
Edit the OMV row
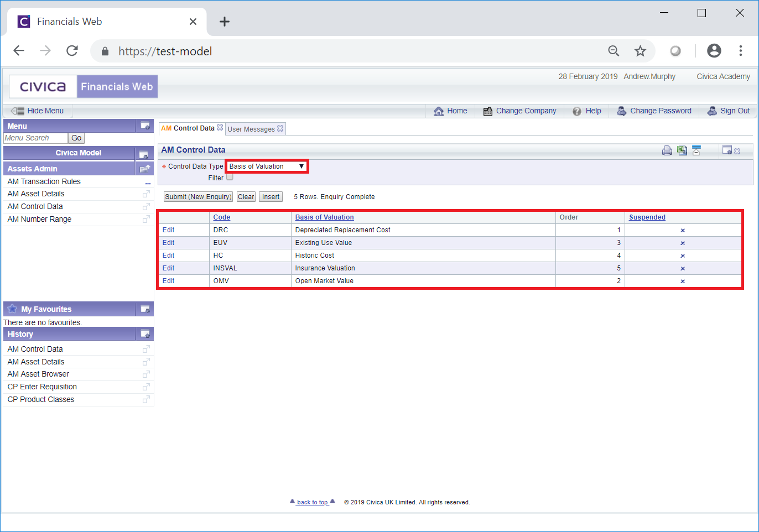click(168, 281)
